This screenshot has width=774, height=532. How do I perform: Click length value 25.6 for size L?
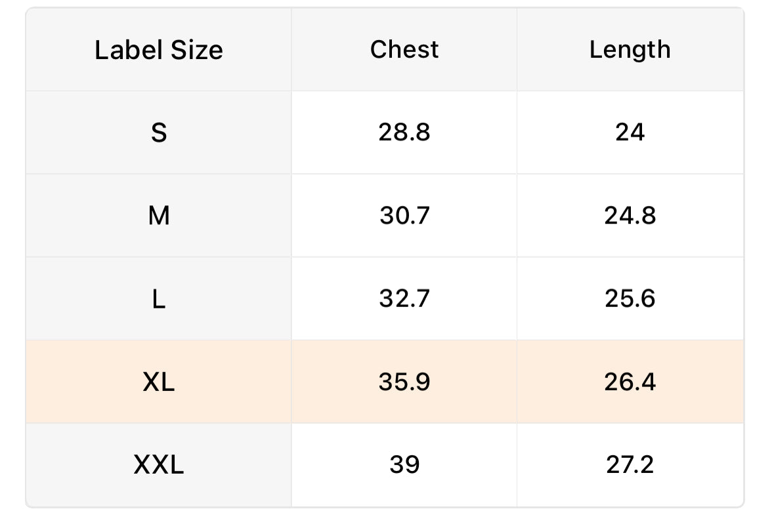point(630,298)
